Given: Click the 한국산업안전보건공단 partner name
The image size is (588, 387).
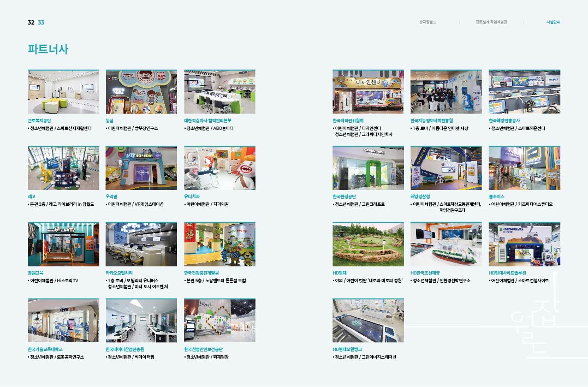Looking at the screenshot, I should click(x=203, y=349).
